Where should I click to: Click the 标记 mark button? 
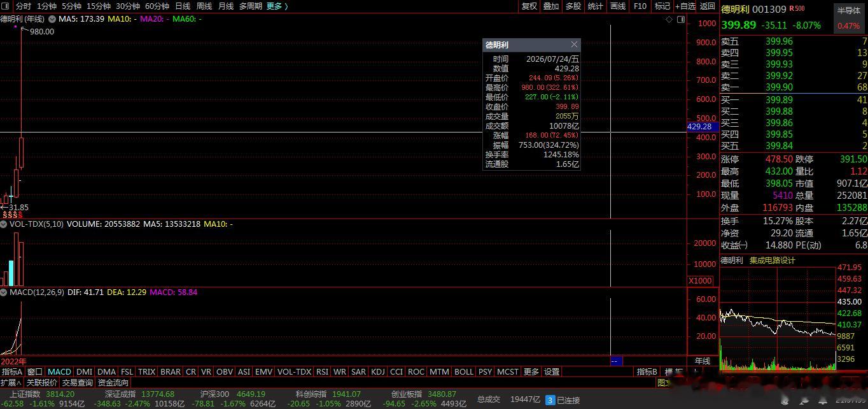coord(662,6)
